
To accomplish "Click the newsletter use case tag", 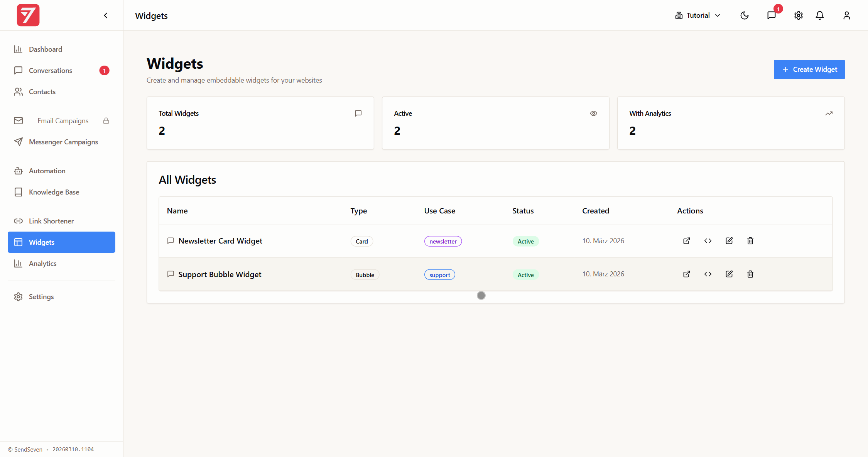I will coord(443,241).
